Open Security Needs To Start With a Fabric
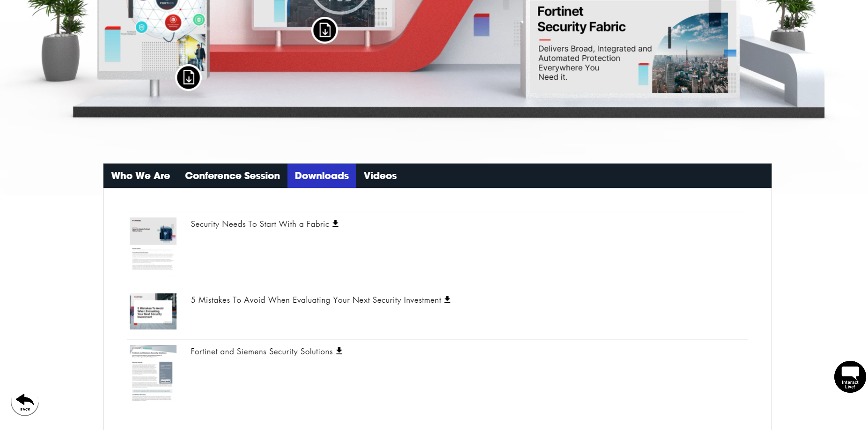868x434 pixels. pos(260,224)
